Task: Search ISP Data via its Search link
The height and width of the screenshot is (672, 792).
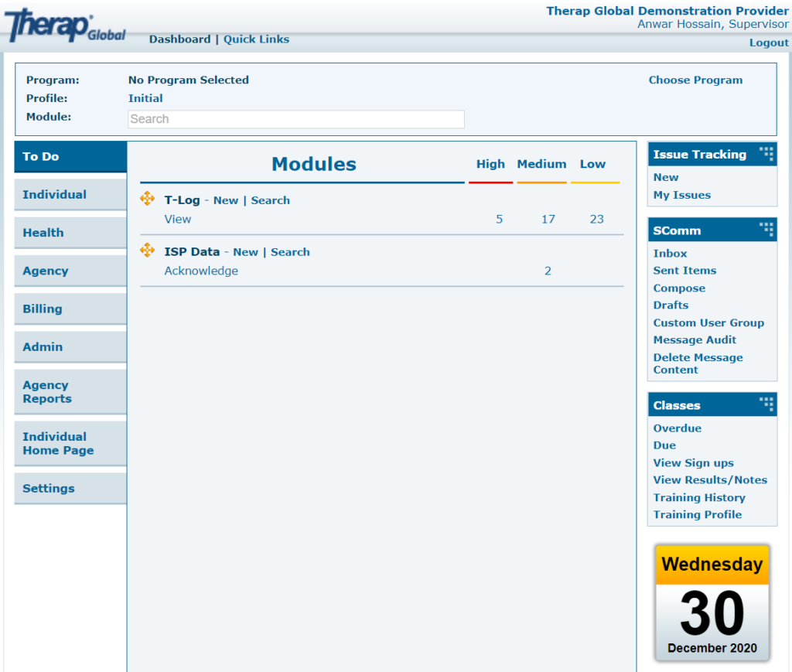Action: (x=290, y=252)
